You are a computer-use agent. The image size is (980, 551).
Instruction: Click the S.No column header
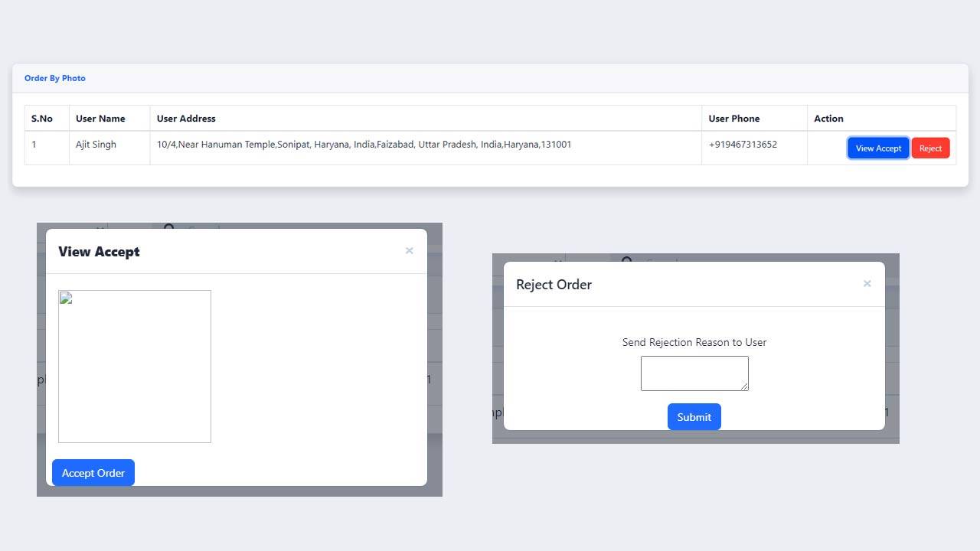tap(42, 119)
